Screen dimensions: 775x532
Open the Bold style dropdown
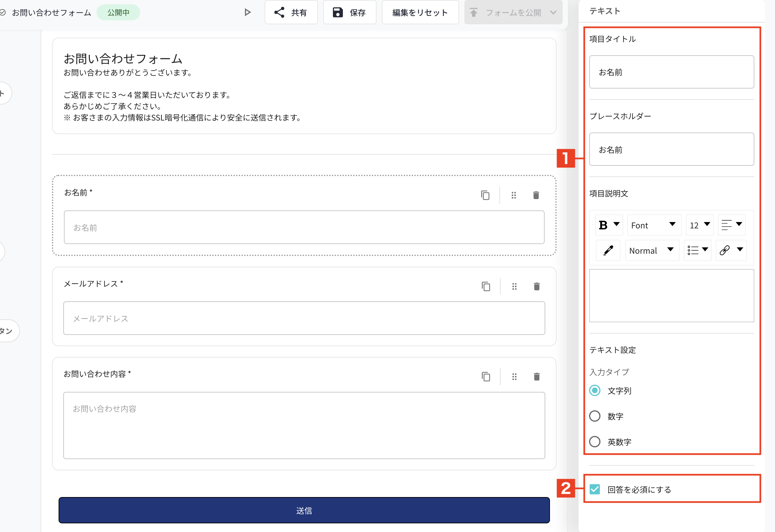pos(609,225)
